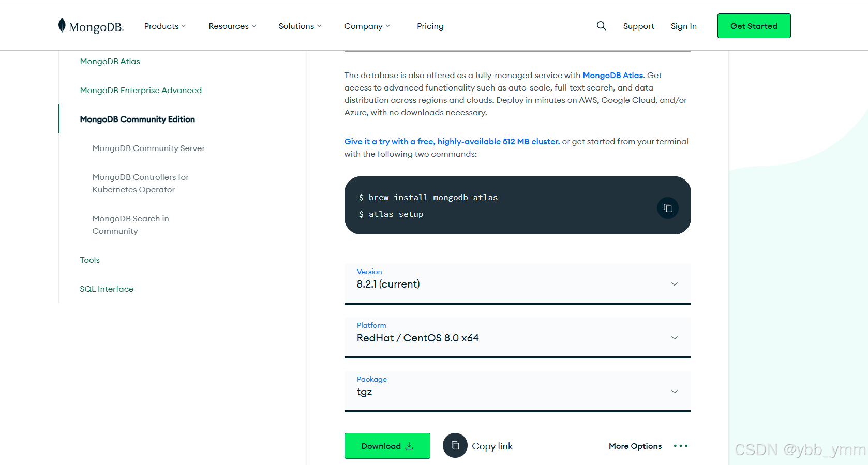The height and width of the screenshot is (465, 868).
Task: Click the 'atlas setup' command text
Action: click(x=396, y=214)
